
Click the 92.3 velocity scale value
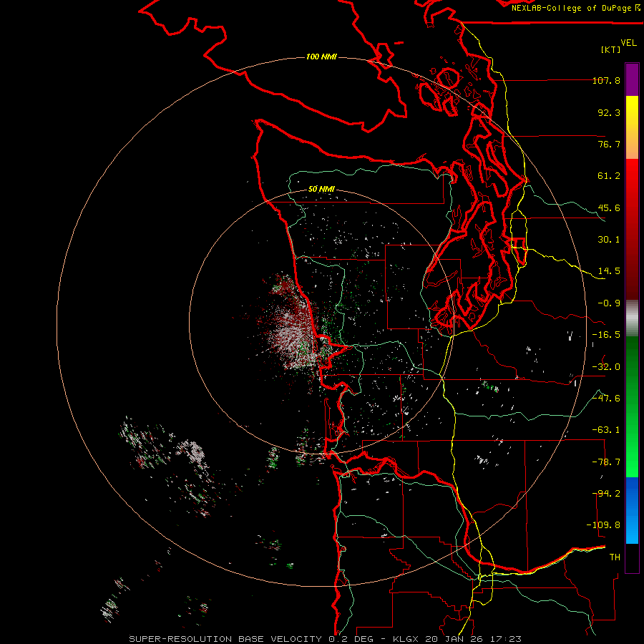609,112
